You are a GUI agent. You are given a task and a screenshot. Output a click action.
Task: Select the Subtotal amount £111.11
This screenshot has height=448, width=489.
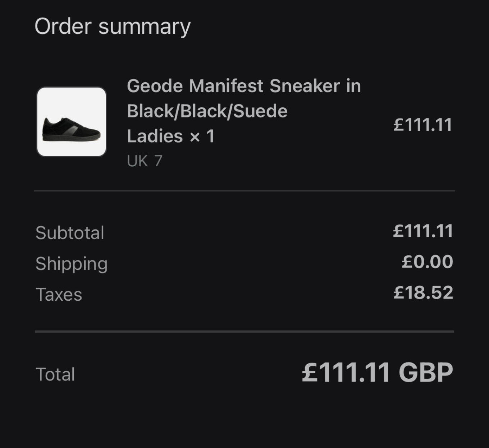[423, 231]
